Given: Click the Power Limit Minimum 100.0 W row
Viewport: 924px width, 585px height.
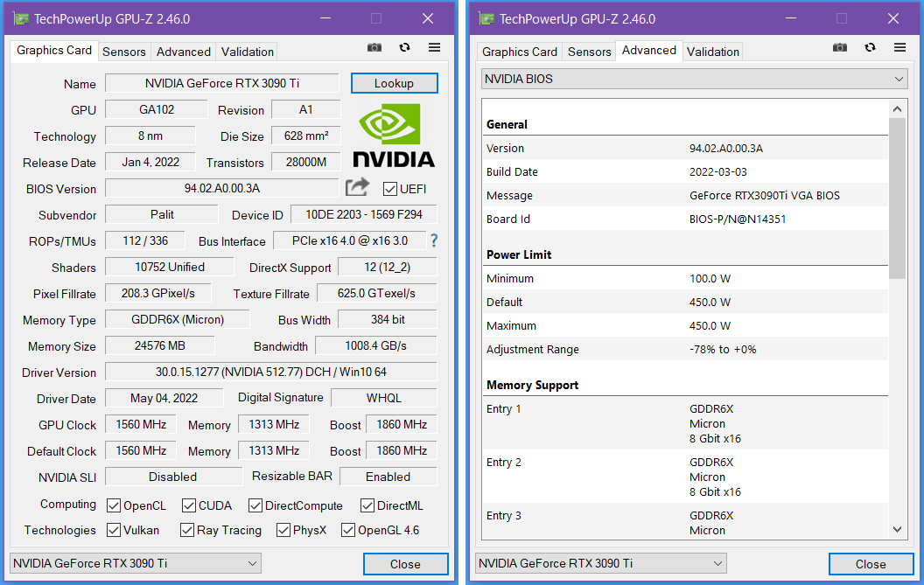Looking at the screenshot, I should (x=686, y=278).
